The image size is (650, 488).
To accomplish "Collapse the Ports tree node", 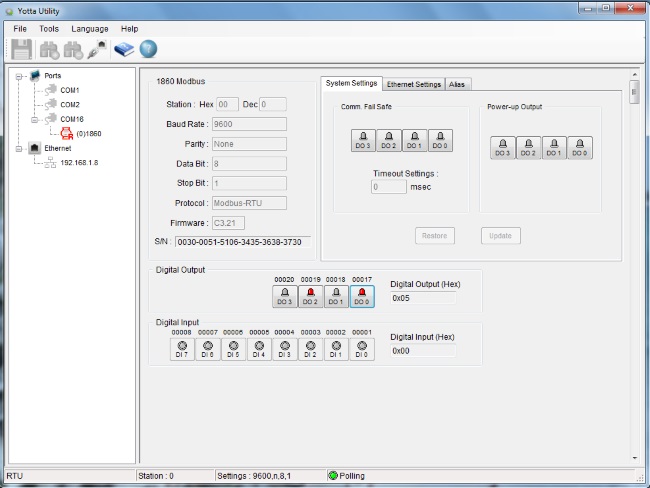I will point(19,76).
